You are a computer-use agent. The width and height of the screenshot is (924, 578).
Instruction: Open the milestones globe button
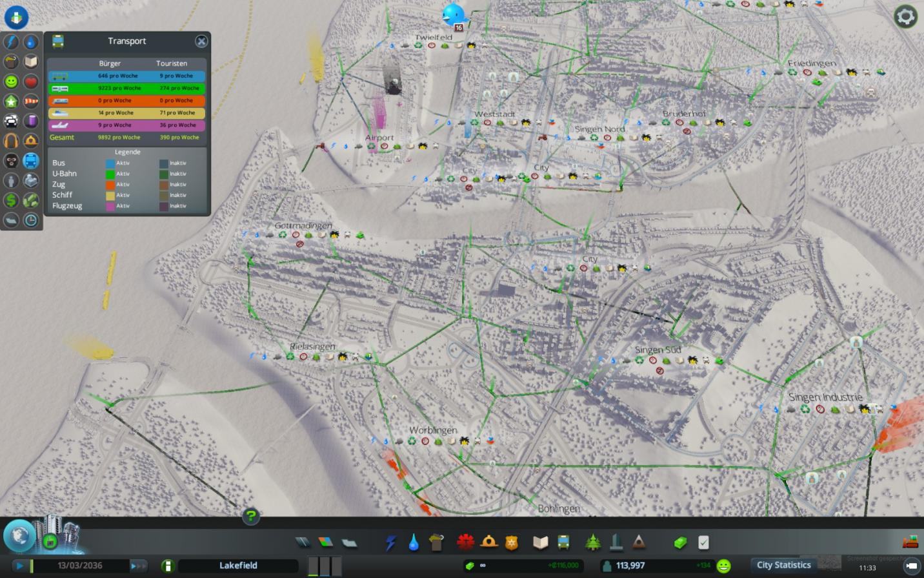(19, 535)
